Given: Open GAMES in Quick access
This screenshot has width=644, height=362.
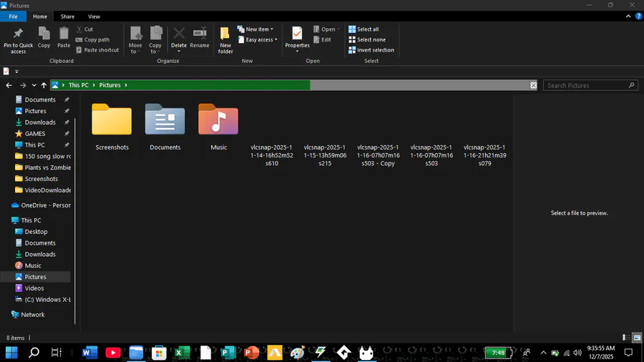Looking at the screenshot, I should point(35,133).
